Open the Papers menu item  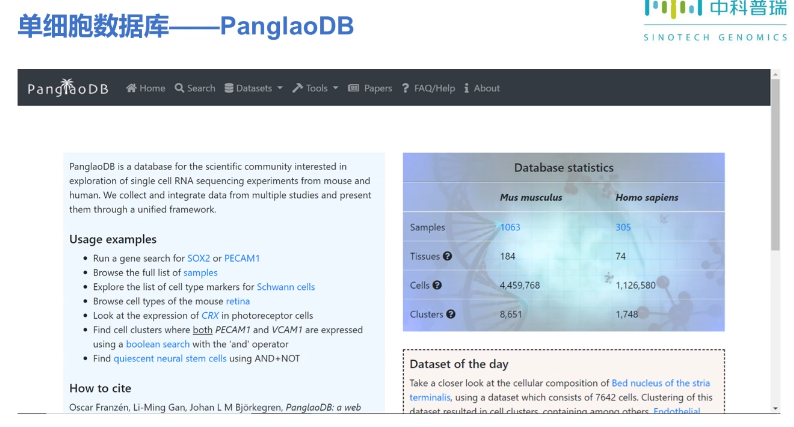pos(370,88)
